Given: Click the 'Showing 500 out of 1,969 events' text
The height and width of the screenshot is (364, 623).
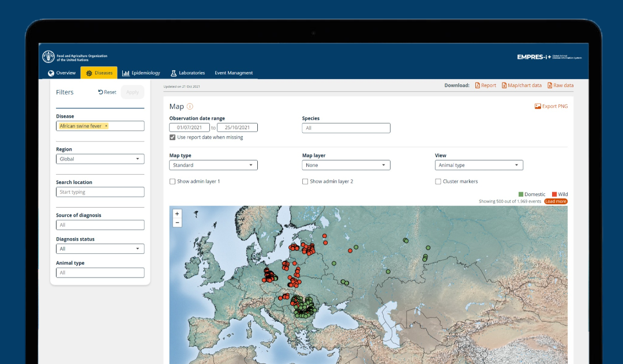Looking at the screenshot, I should pos(510,201).
